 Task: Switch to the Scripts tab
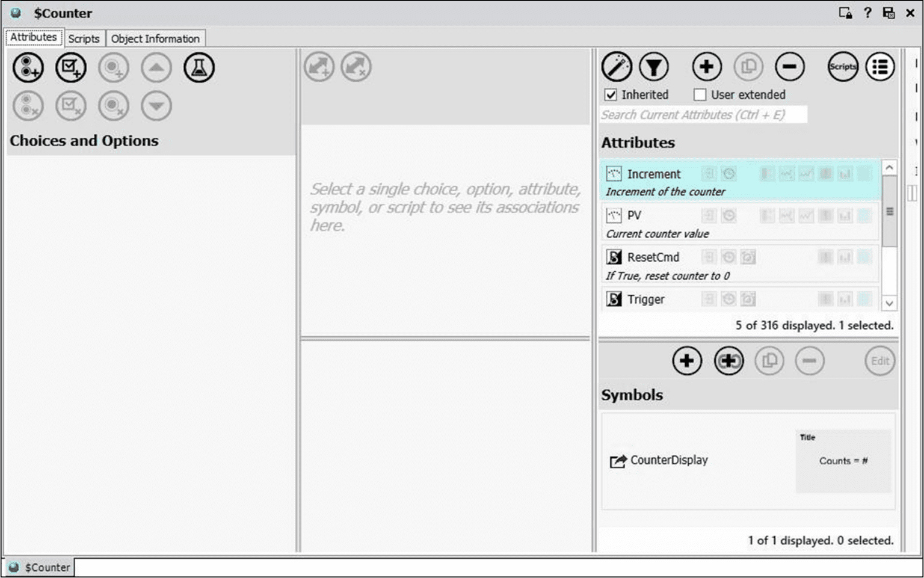point(84,38)
